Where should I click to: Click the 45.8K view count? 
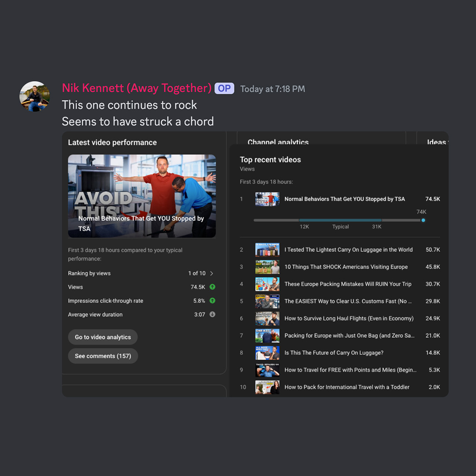pos(433,267)
